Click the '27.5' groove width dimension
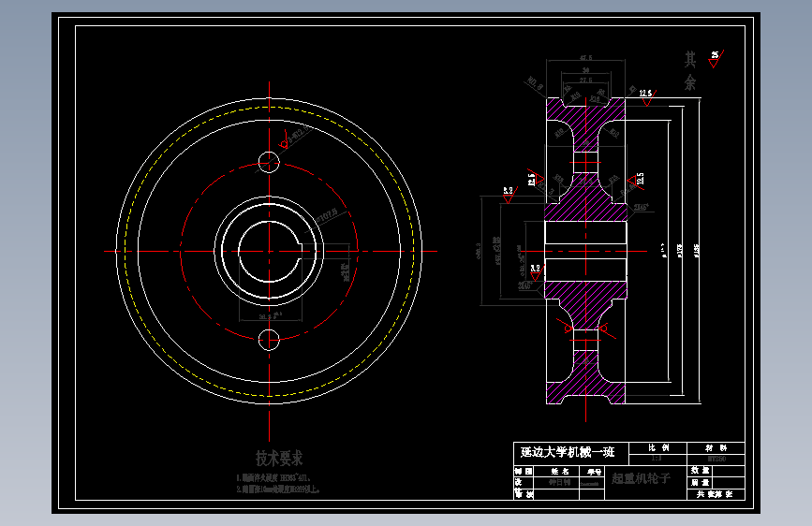The height and width of the screenshot is (526, 812). (x=585, y=80)
